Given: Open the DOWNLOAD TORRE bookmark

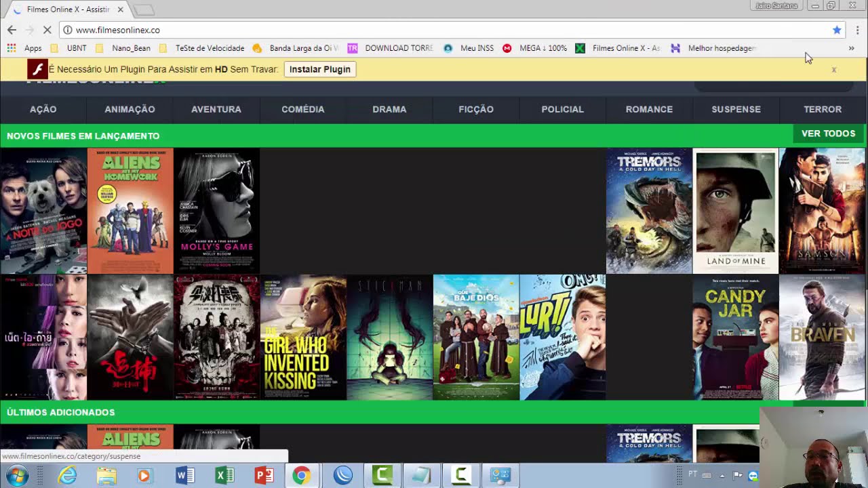Looking at the screenshot, I should pyautogui.click(x=391, y=48).
